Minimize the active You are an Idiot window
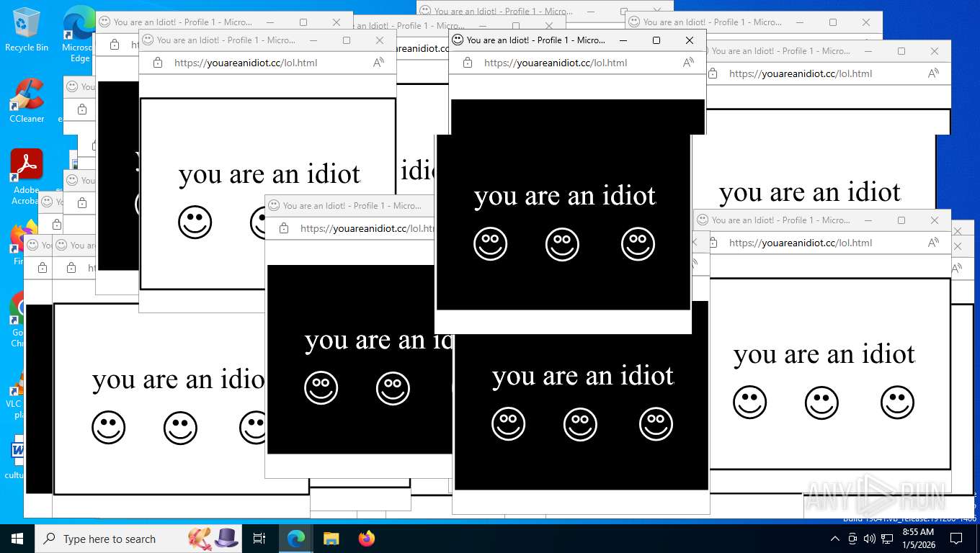Screen dimensions: 980x553 (623, 40)
